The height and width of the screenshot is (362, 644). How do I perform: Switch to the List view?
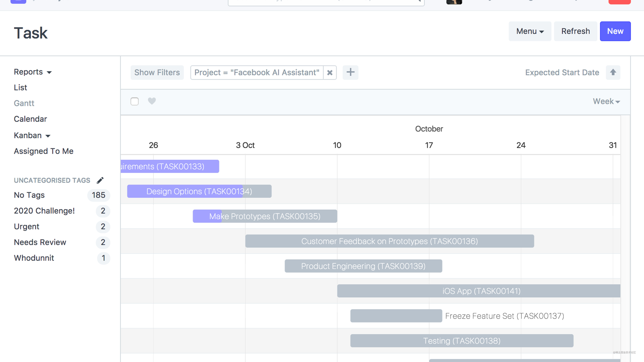point(20,88)
